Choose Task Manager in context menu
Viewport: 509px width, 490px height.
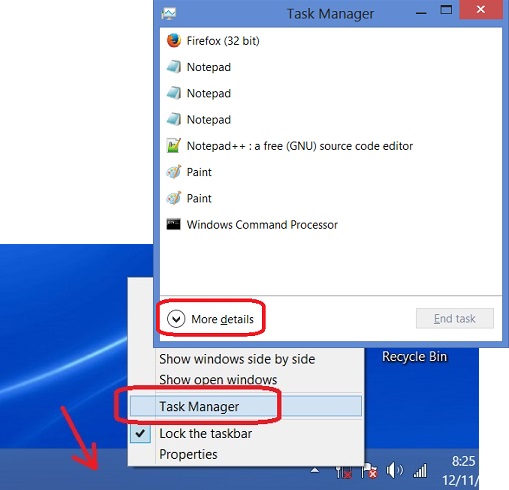pyautogui.click(x=246, y=406)
